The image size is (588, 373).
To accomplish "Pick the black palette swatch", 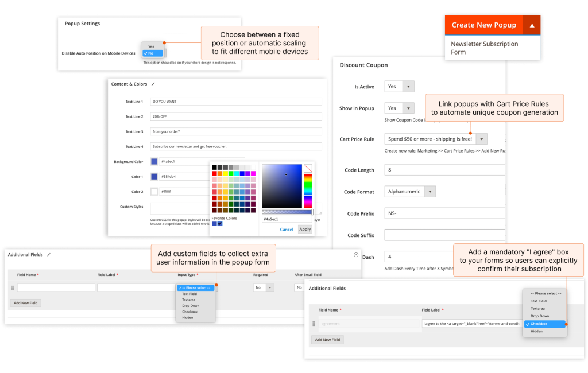I will (x=214, y=168).
